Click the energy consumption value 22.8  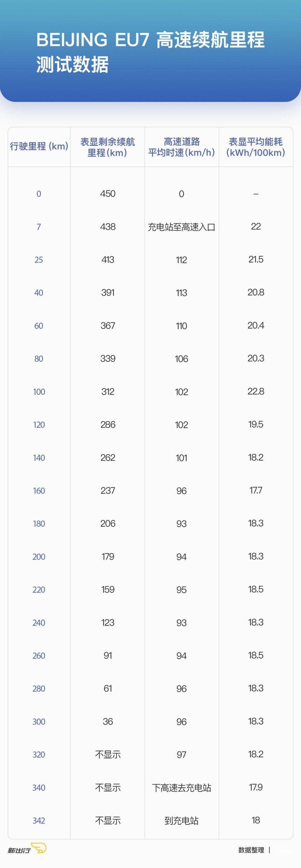(256, 391)
